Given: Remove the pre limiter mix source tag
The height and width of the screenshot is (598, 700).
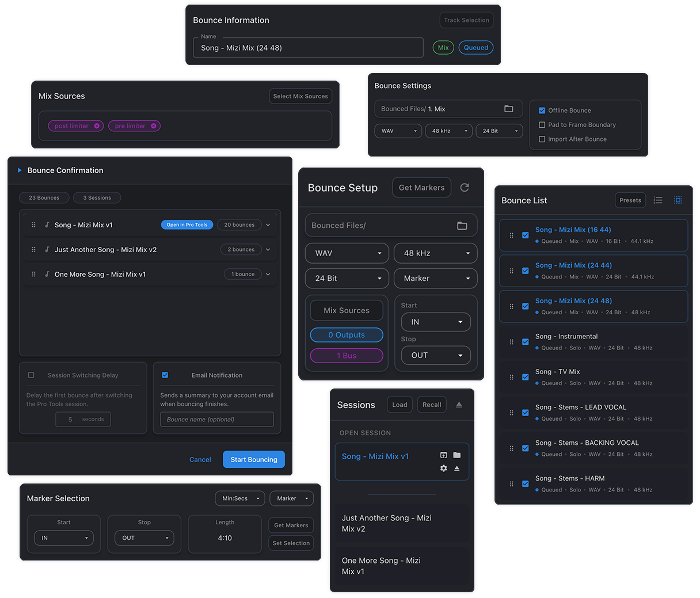Looking at the screenshot, I should click(x=154, y=126).
